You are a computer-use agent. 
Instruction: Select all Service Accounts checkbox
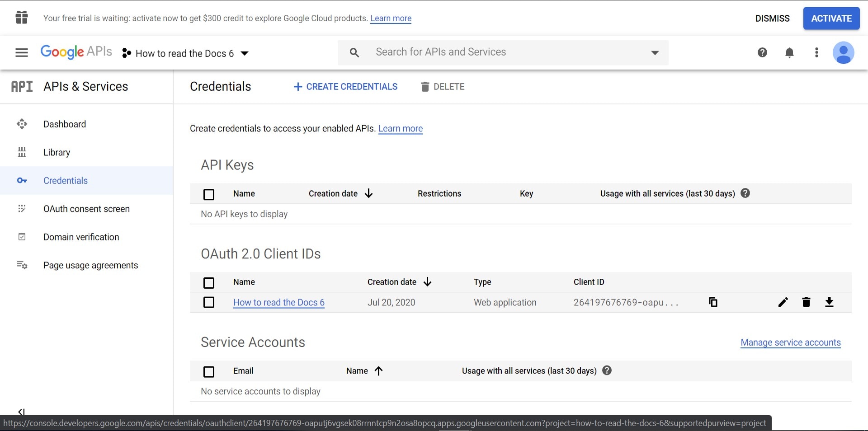coord(209,372)
